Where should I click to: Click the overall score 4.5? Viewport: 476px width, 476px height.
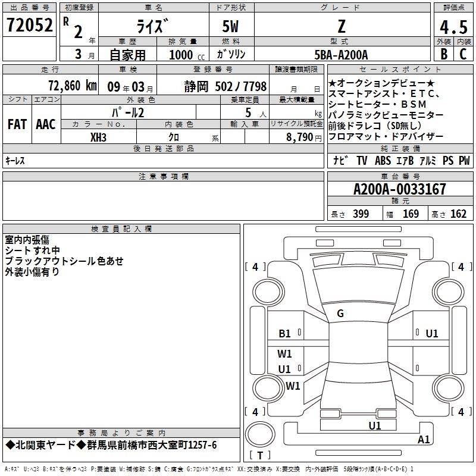pos(453,27)
